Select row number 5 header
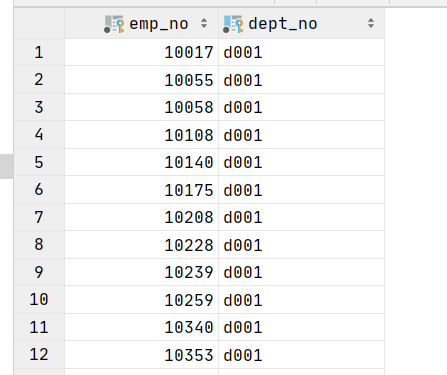The height and width of the screenshot is (375, 447). (39, 162)
